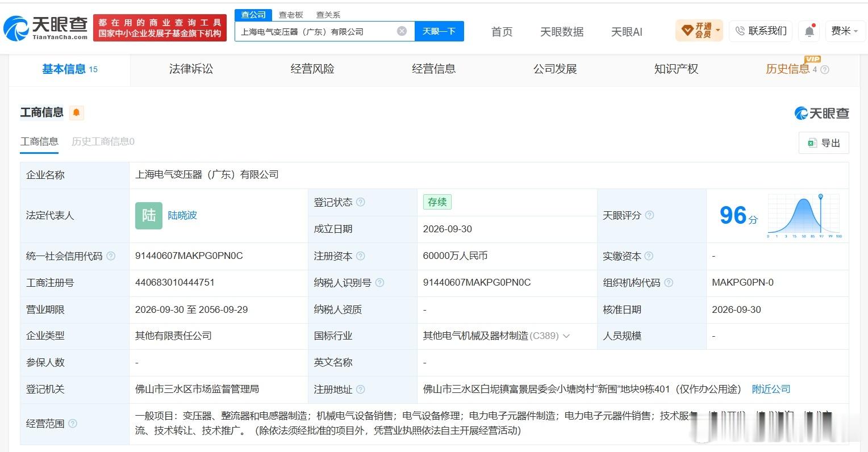This screenshot has width=868, height=452.
Task: Click help icon next to 天眼评分
Action: 649,215
